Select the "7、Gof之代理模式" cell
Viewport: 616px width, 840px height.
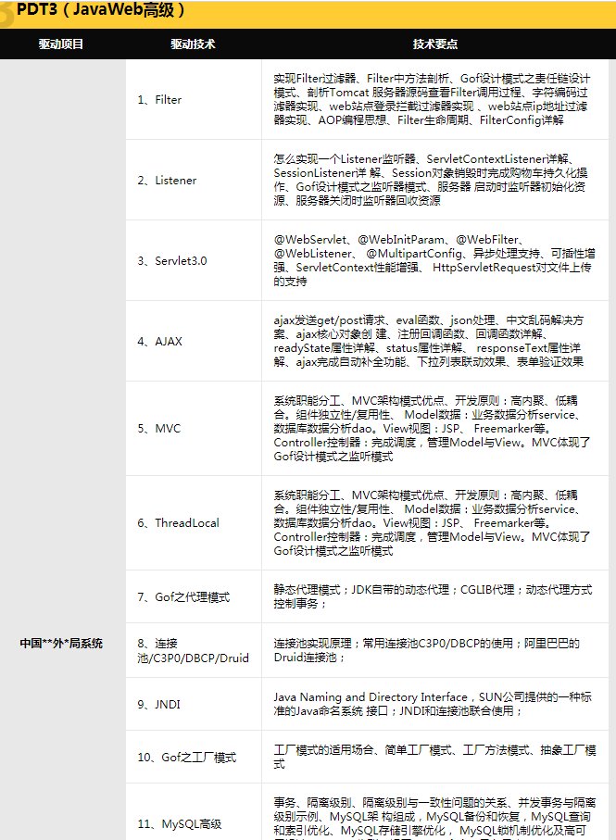coord(182,597)
